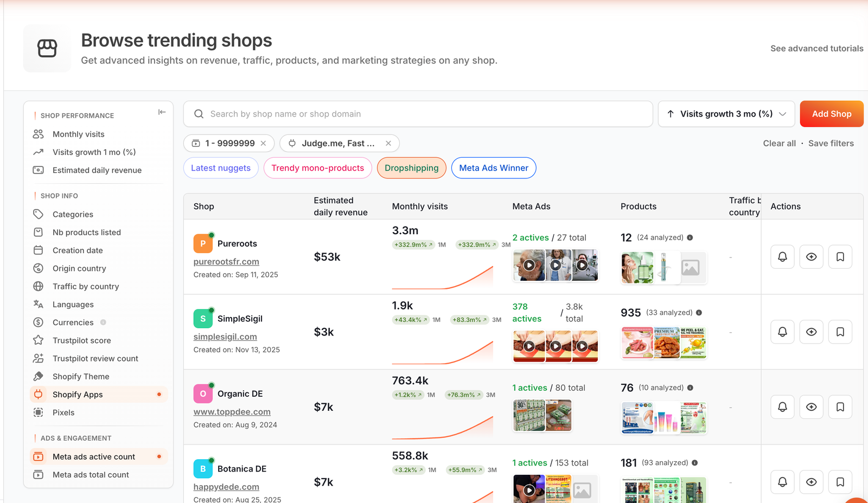Expand the Meta ads active count filter

point(99,456)
